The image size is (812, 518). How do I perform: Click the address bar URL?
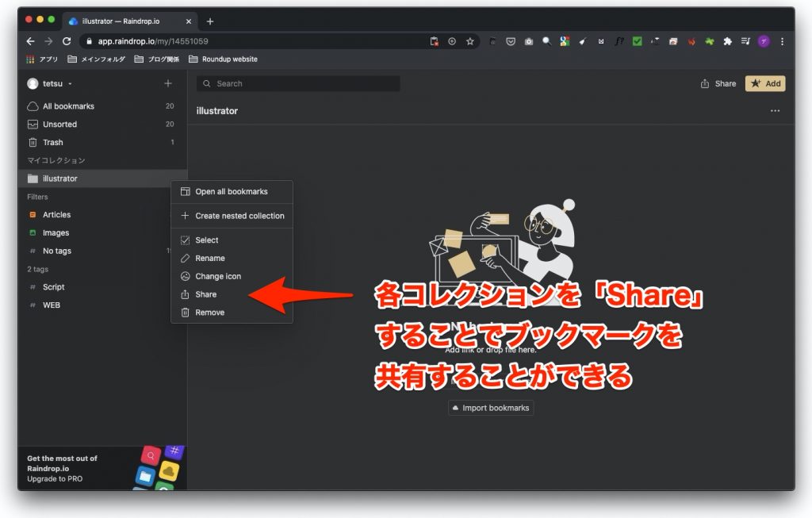coord(153,41)
